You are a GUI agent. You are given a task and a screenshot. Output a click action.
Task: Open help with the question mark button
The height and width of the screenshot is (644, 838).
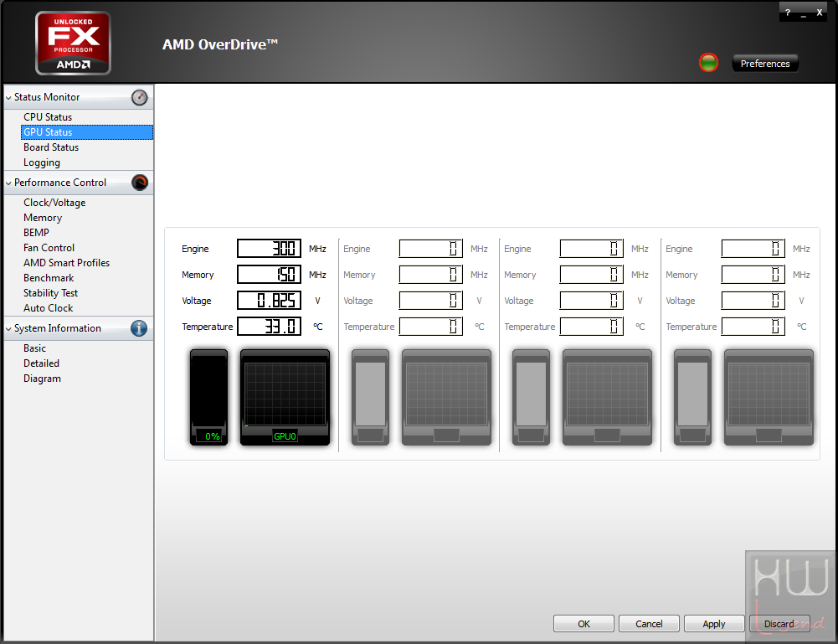(x=787, y=13)
